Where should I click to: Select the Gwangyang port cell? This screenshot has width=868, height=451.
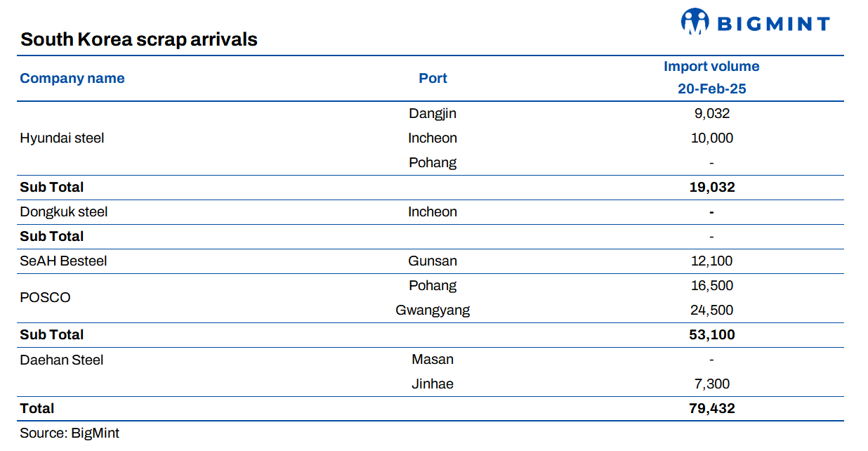433,311
